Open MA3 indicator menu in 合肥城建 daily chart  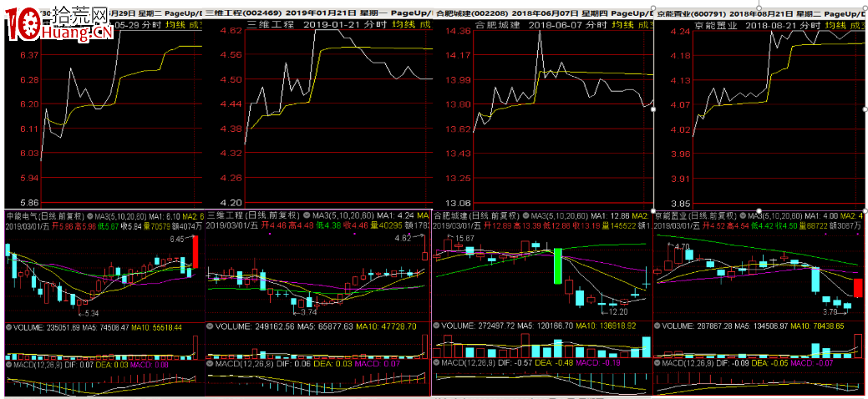pos(525,215)
